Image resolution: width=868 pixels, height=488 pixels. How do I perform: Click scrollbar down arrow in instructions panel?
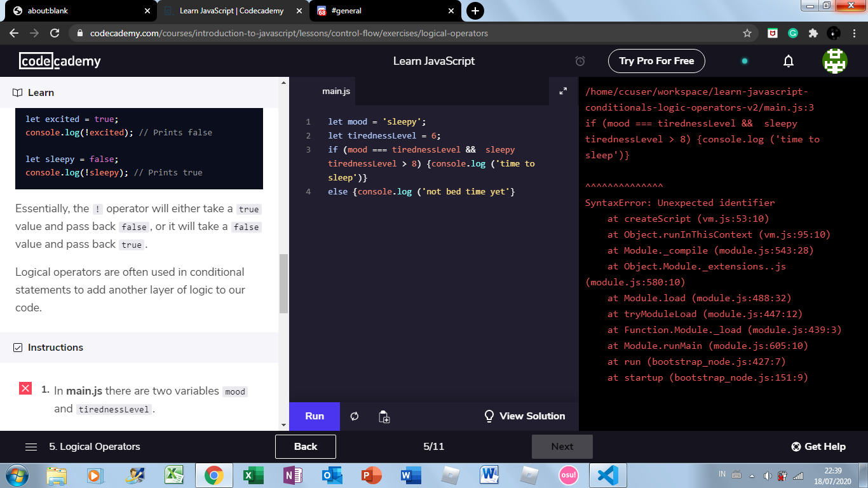[283, 425]
